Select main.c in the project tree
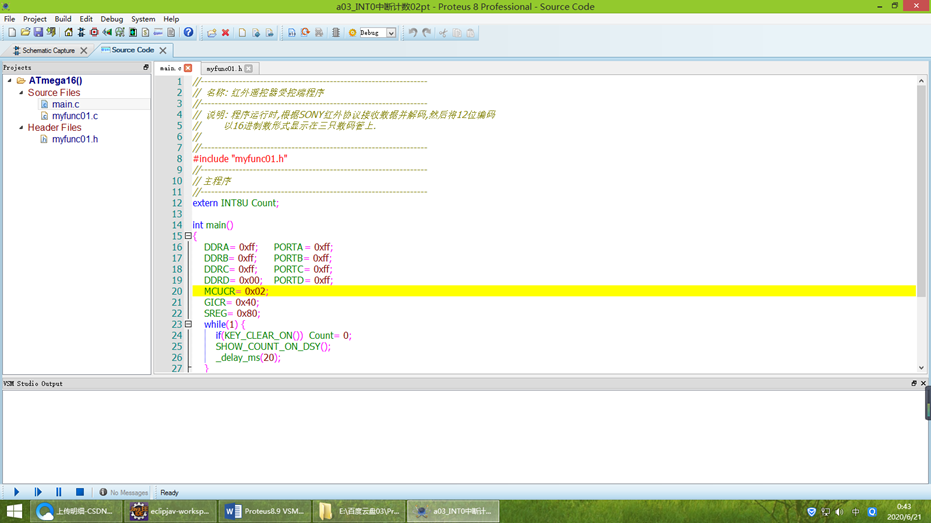The image size is (931, 524). click(65, 104)
